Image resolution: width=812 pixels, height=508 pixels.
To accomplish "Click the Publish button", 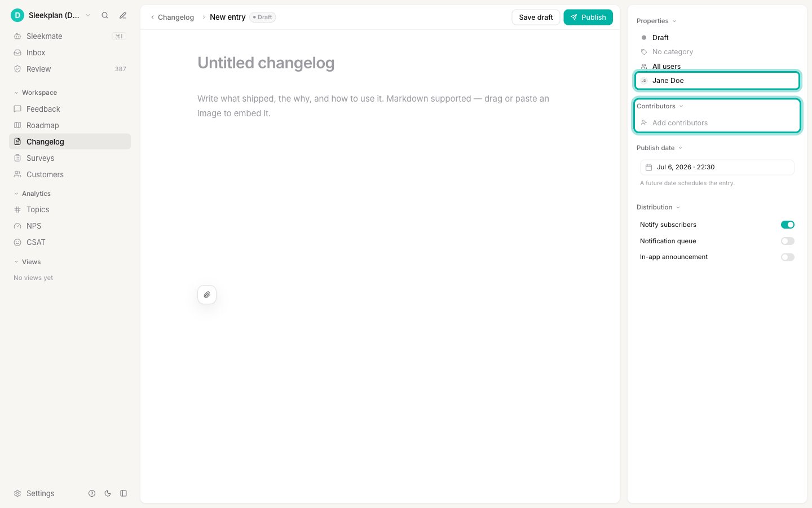I will (x=588, y=17).
